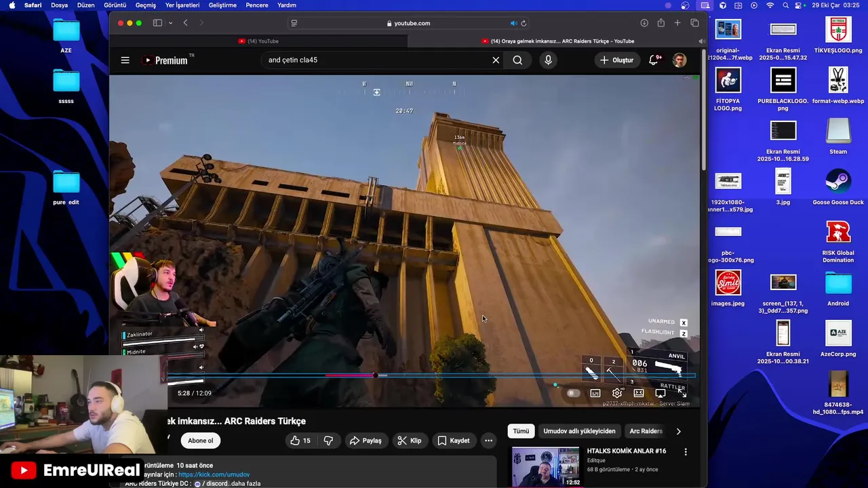This screenshot has height=488, width=868.
Task: Click the Safari address bar youtube.com
Action: pyautogui.click(x=409, y=23)
